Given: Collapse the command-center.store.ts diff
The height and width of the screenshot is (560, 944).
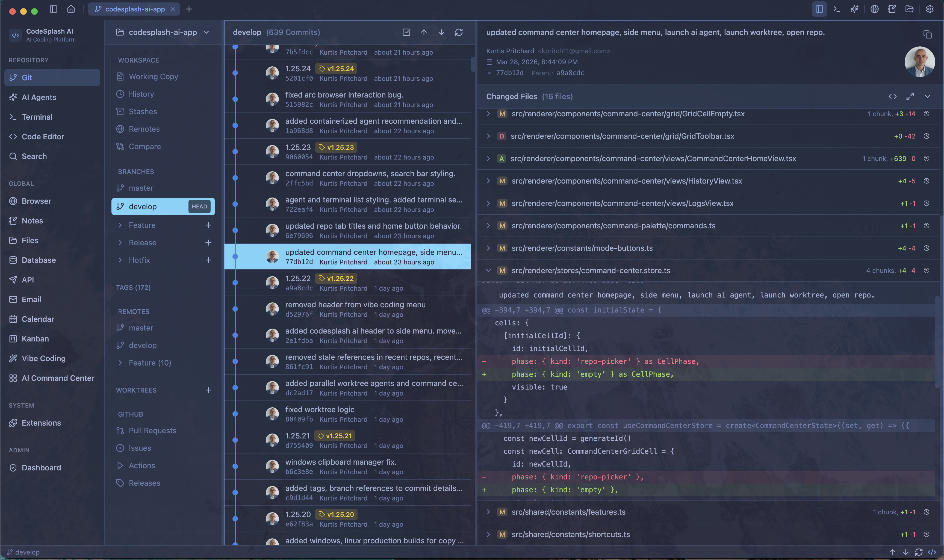Looking at the screenshot, I should click(x=488, y=270).
